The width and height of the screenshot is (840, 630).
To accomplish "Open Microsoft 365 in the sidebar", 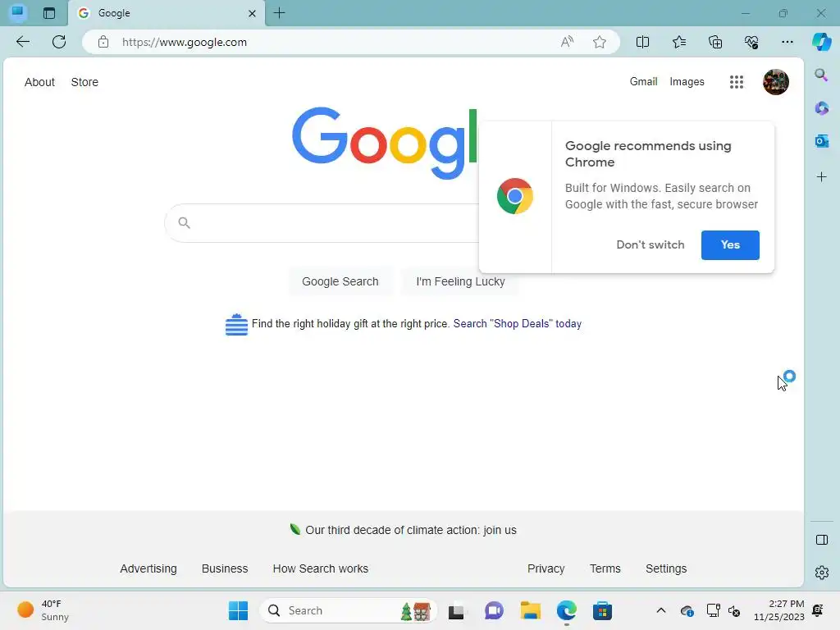I will [x=821, y=108].
